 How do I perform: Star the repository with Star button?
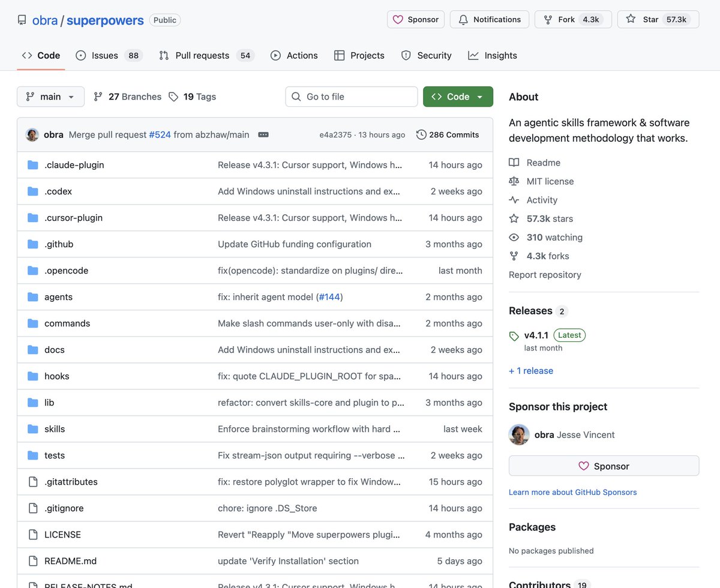tap(658, 19)
